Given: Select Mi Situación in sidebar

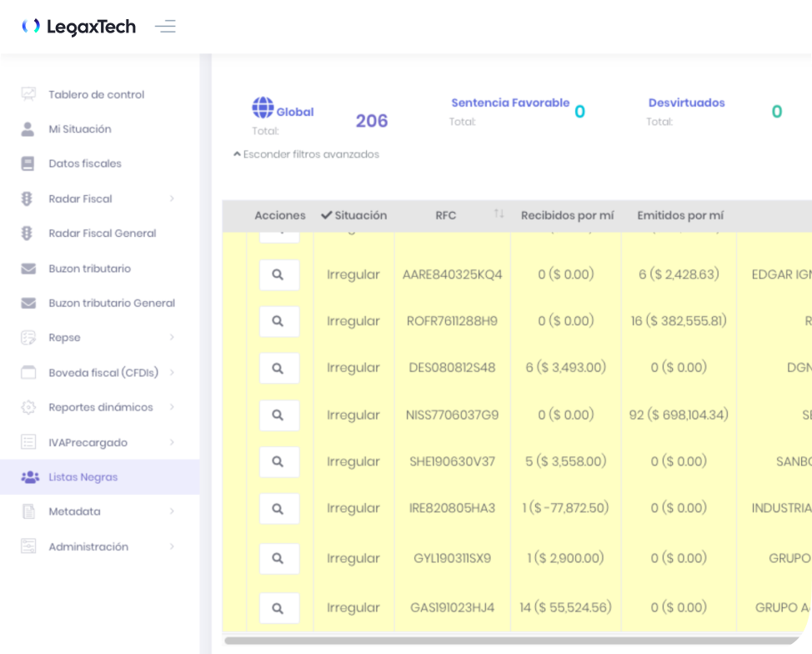Looking at the screenshot, I should click(x=80, y=129).
